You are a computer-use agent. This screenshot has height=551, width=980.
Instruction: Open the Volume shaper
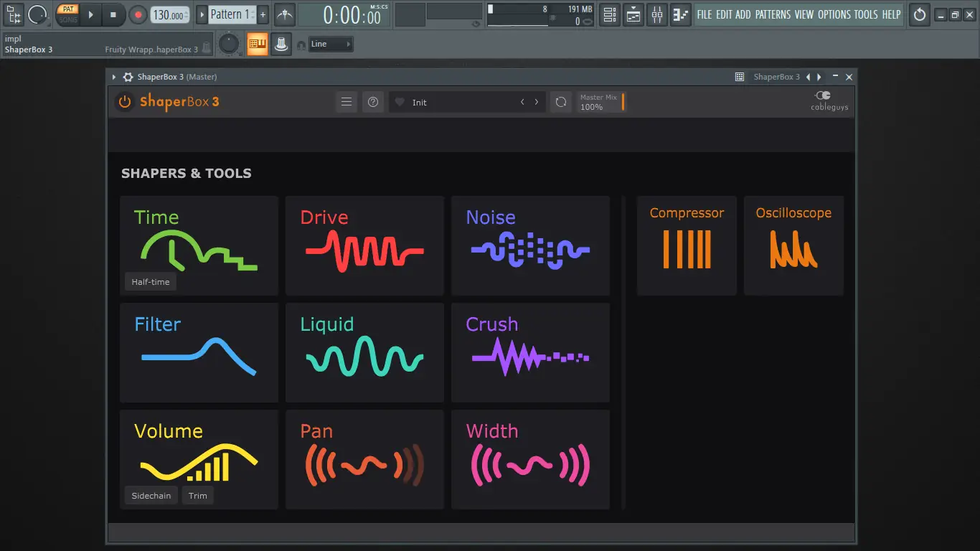point(199,459)
